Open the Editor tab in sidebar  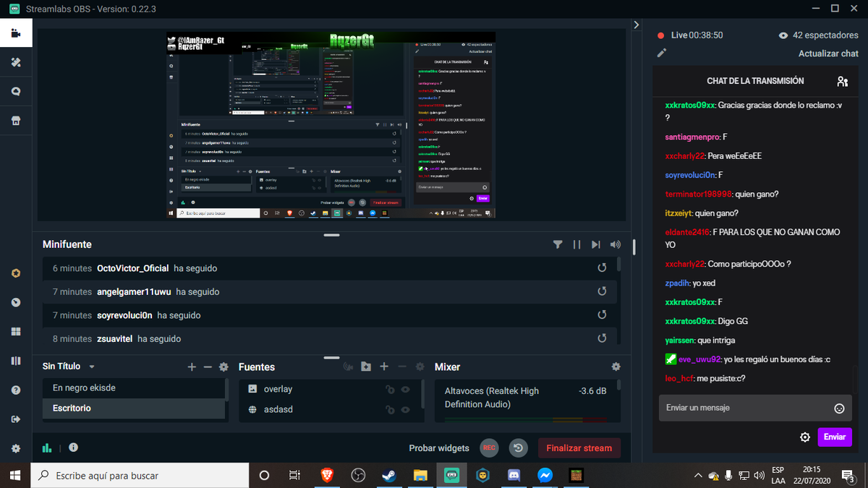[x=16, y=34]
